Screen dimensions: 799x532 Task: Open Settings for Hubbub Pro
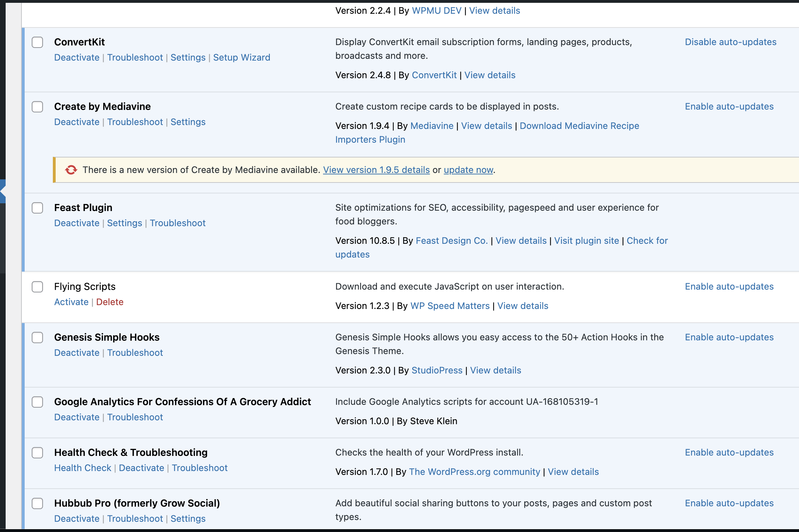point(188,519)
